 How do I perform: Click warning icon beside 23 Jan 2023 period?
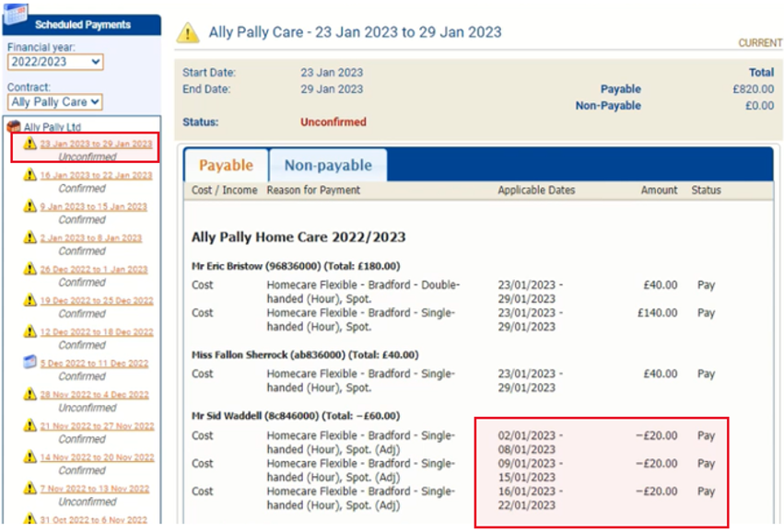(30, 144)
